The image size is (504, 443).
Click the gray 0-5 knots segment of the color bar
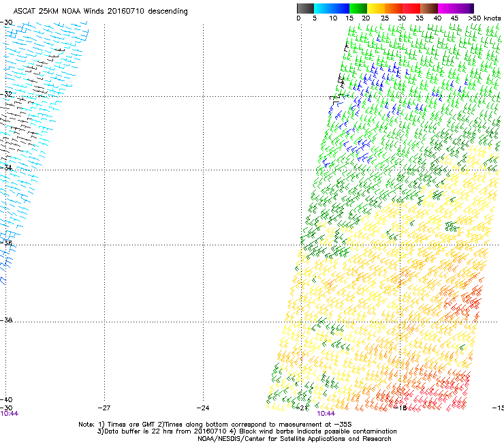305,8
